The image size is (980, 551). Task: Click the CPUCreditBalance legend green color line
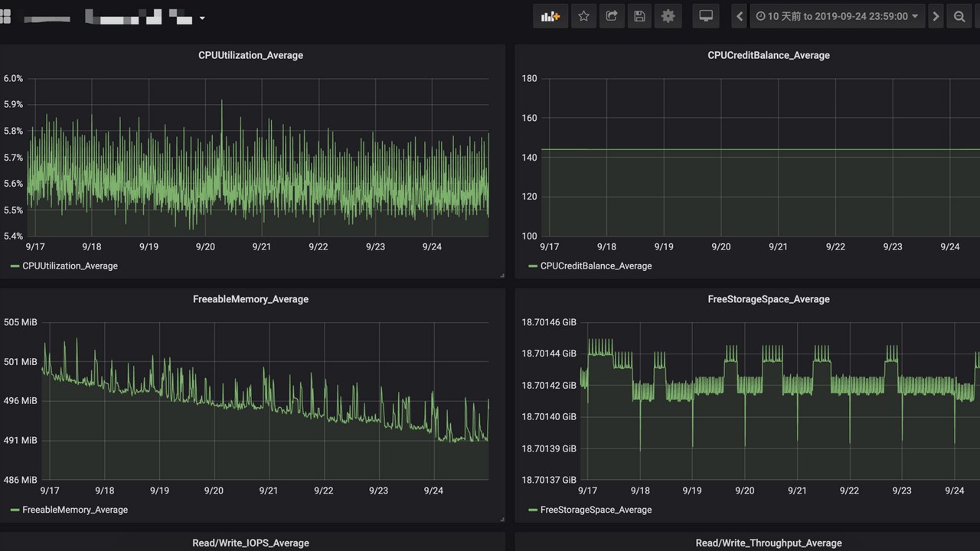(533, 266)
